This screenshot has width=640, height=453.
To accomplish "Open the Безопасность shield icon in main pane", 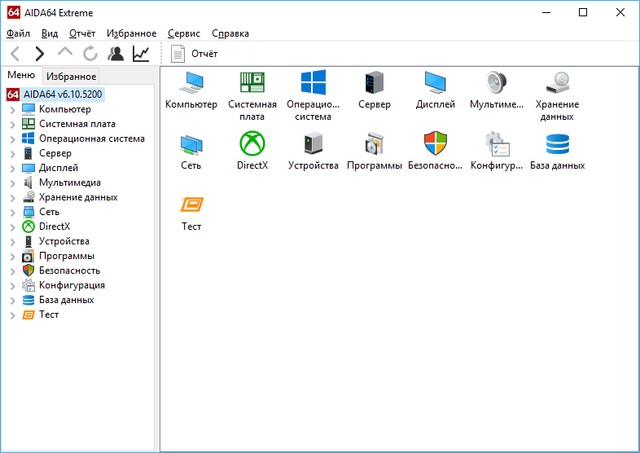I will pos(435,144).
